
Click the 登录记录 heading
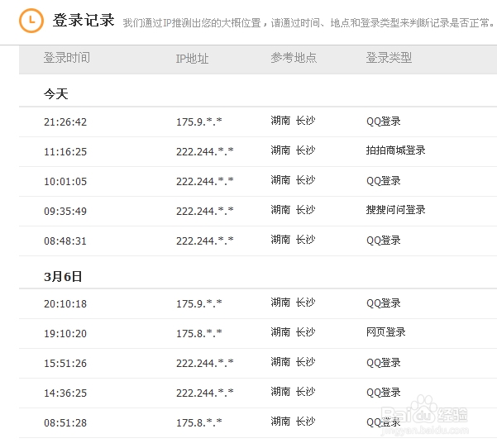pyautogui.click(x=84, y=21)
